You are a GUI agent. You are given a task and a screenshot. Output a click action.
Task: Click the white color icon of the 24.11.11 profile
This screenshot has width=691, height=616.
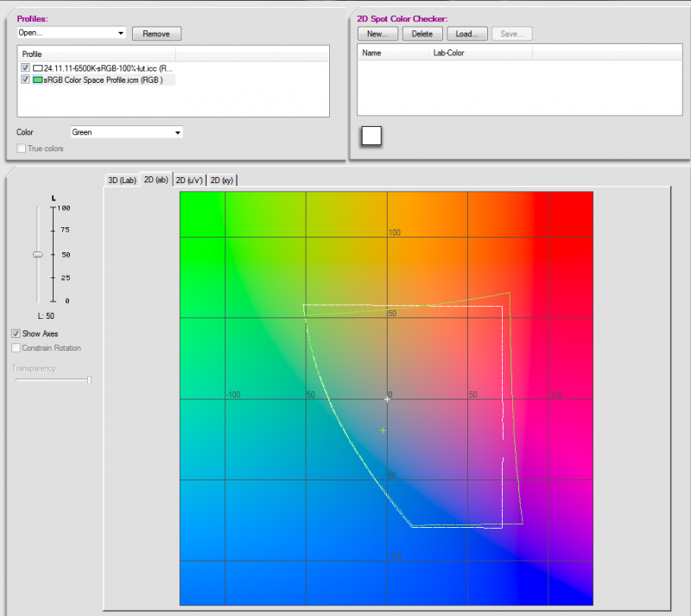(37, 68)
